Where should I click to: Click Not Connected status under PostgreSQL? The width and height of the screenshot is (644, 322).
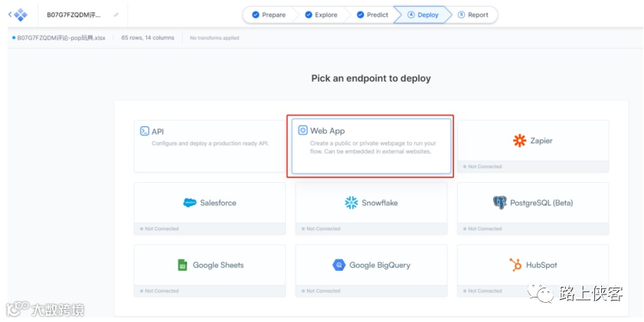482,229
